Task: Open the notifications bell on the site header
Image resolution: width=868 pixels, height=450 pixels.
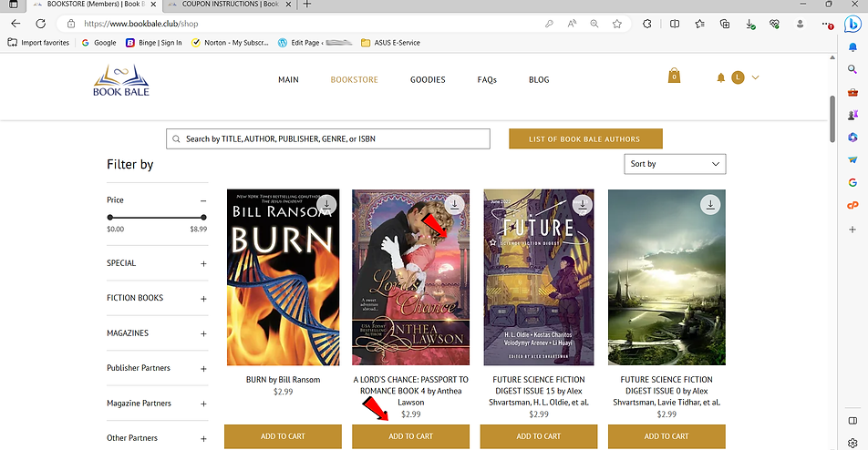Action: (x=720, y=78)
